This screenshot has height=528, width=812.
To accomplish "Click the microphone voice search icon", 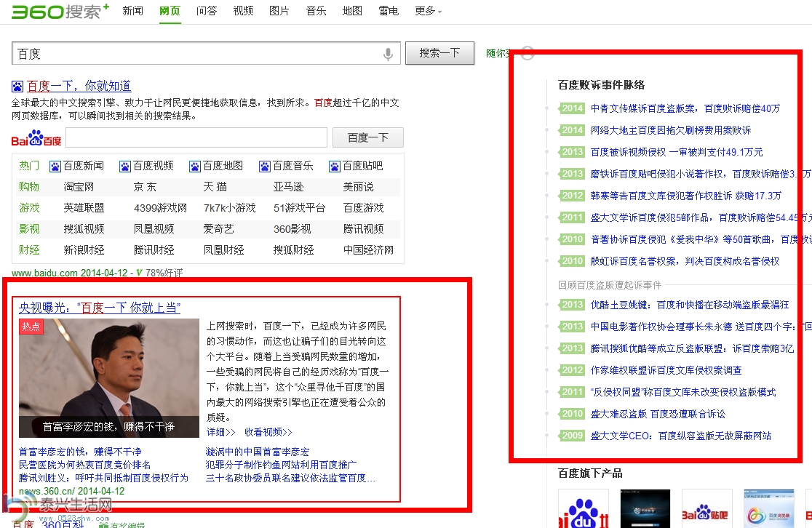I will pyautogui.click(x=388, y=54).
